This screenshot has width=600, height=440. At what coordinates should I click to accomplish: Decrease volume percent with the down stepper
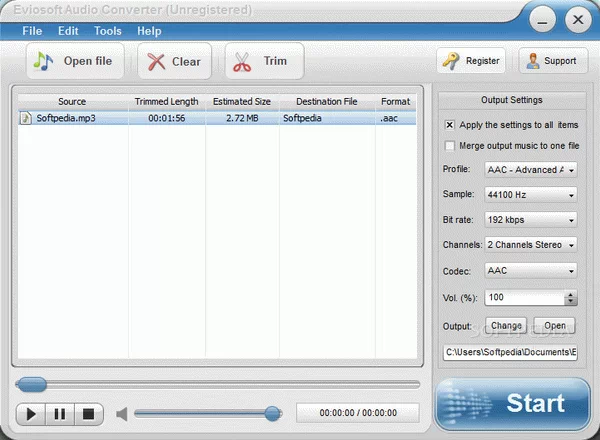[571, 301]
